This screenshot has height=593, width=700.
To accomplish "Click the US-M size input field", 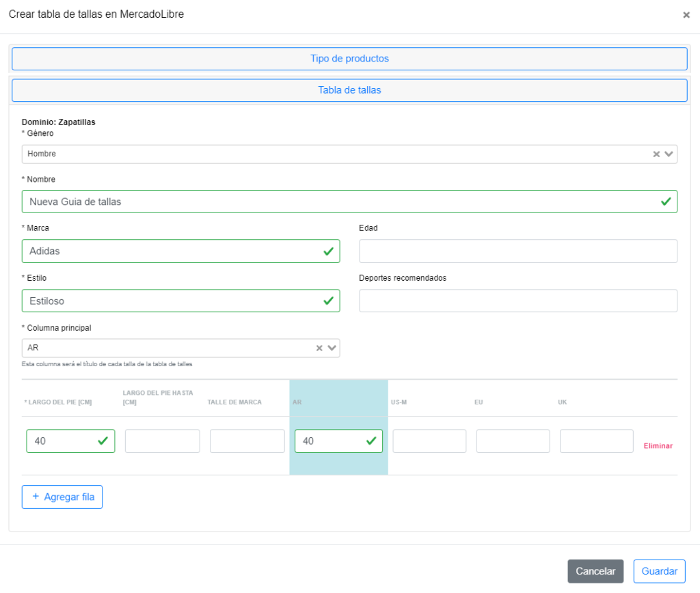I will (429, 441).
